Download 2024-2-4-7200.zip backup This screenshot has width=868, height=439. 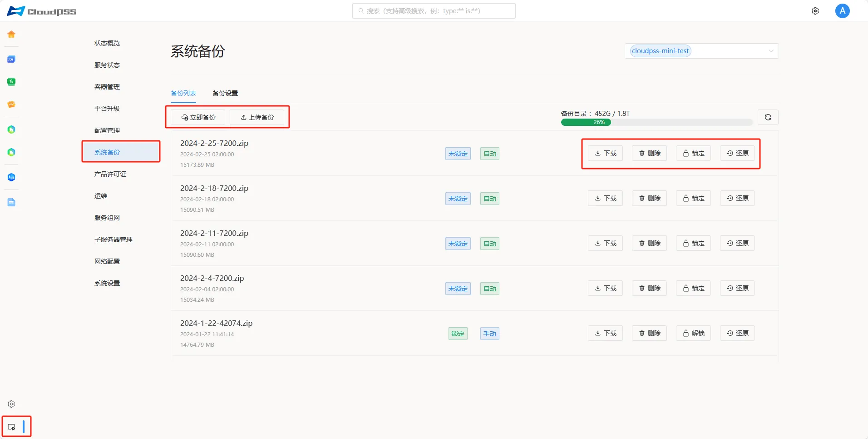606,288
